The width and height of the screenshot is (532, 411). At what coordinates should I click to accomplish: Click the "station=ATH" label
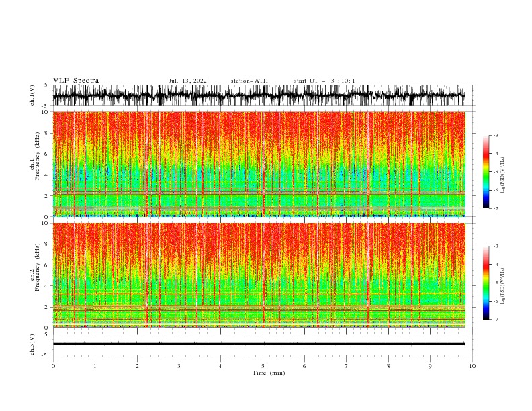click(249, 81)
